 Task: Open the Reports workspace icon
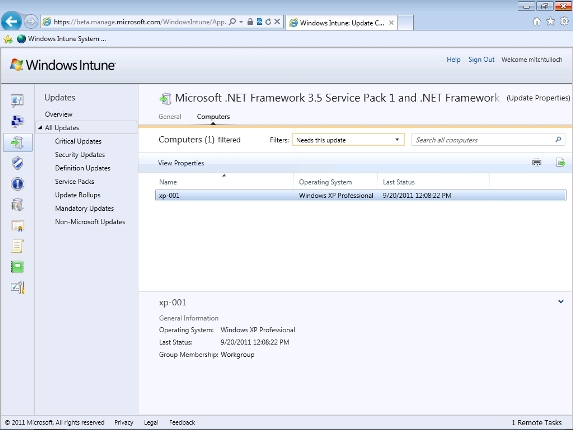point(17,267)
